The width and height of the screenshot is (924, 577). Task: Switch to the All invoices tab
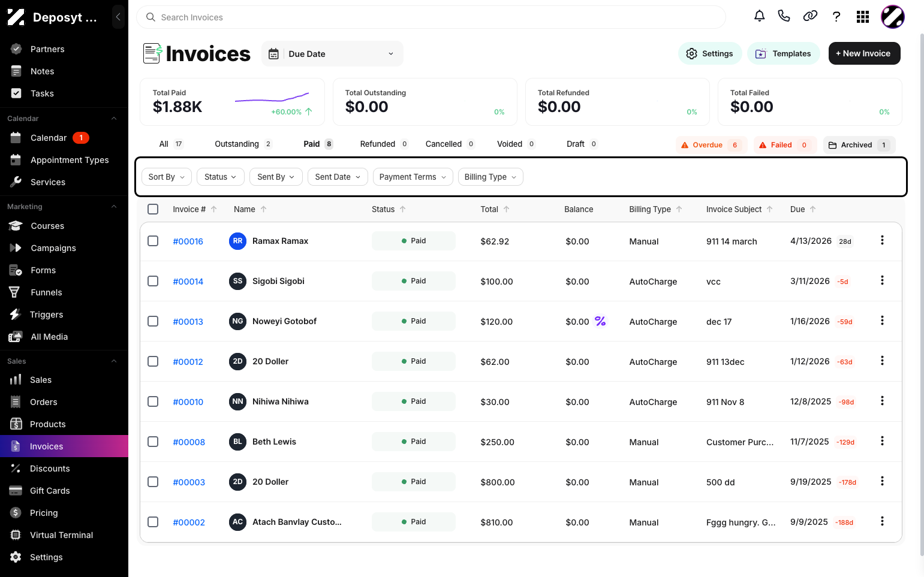(171, 144)
